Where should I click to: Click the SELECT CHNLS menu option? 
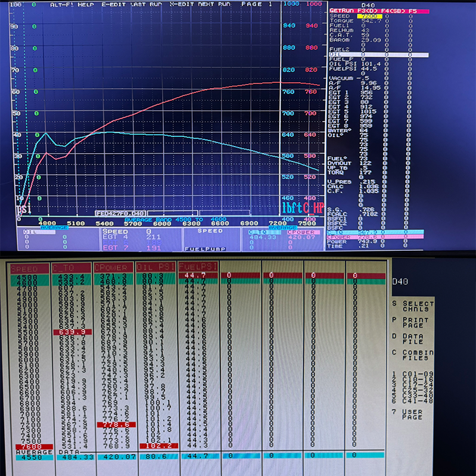(x=421, y=306)
